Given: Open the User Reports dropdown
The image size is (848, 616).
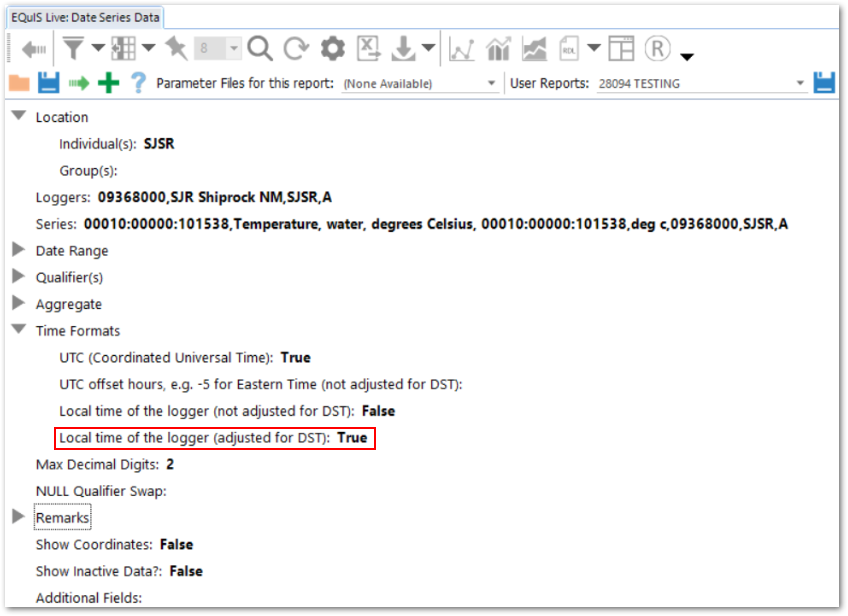Looking at the screenshot, I should tap(800, 84).
